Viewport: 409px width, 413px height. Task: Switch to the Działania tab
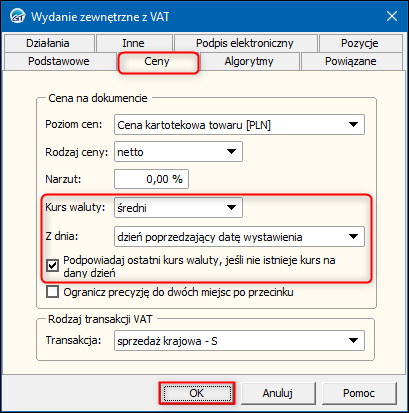click(48, 43)
